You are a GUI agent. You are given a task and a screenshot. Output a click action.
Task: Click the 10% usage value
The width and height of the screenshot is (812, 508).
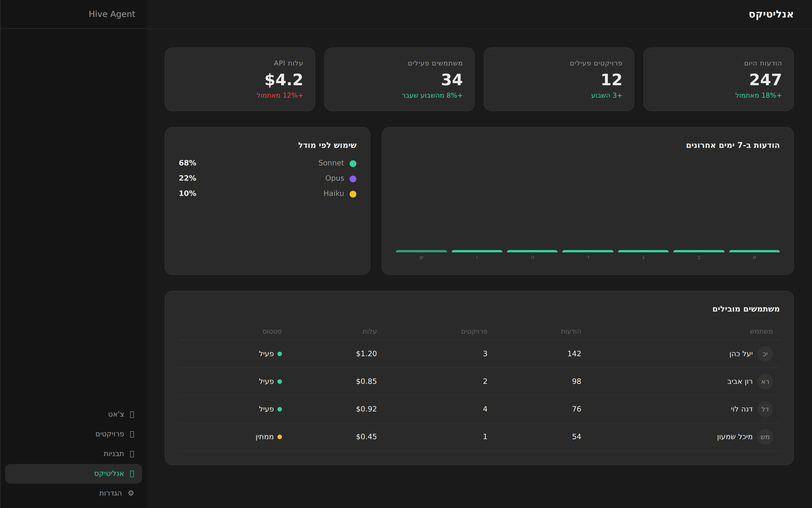point(187,194)
